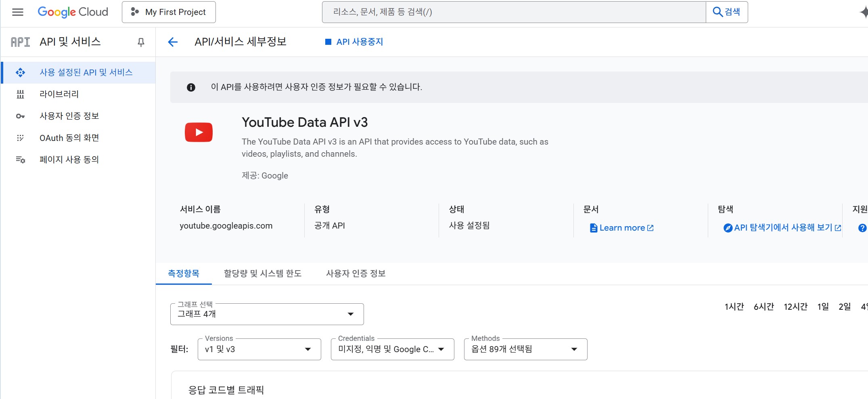Click the info circle icon in banner
This screenshot has width=868, height=399.
pos(191,87)
